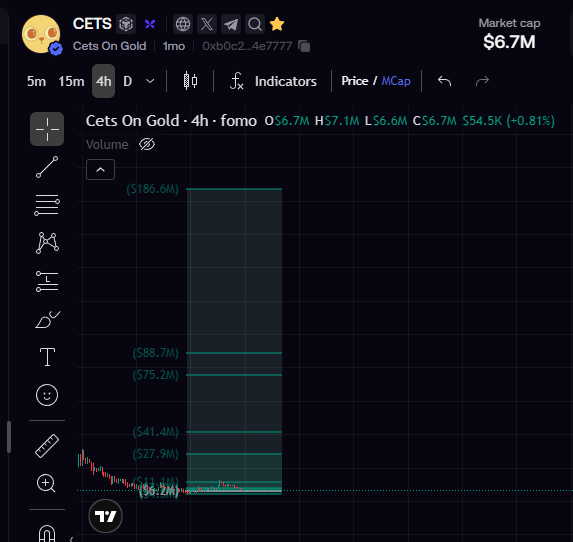Click the chart title Cets On Gold · 4h · fomo
This screenshot has width=573, height=542.
pos(171,121)
